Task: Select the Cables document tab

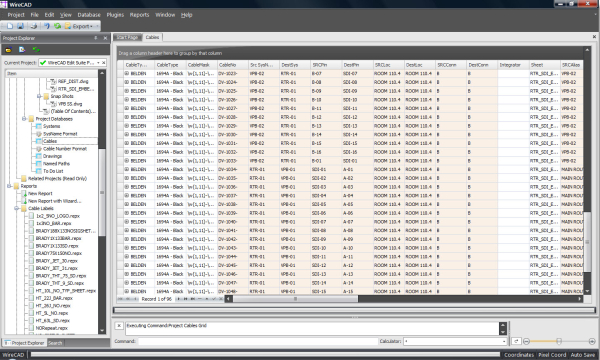Action: pyautogui.click(x=152, y=37)
